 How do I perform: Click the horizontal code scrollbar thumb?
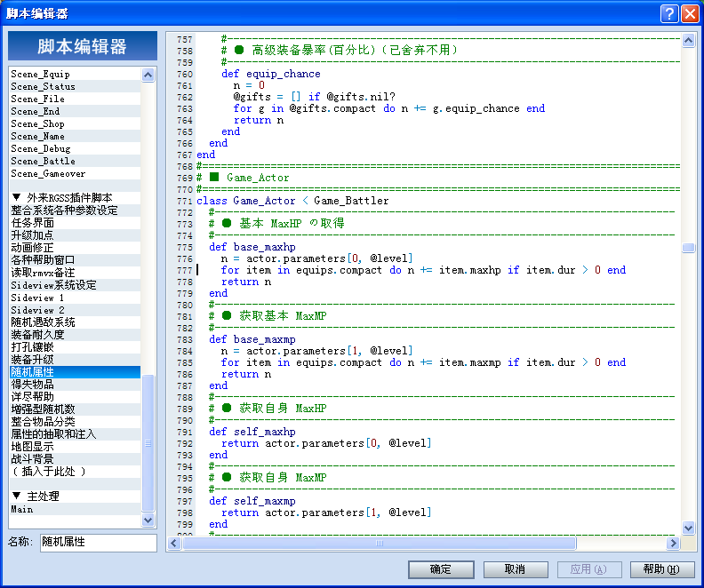coord(380,544)
